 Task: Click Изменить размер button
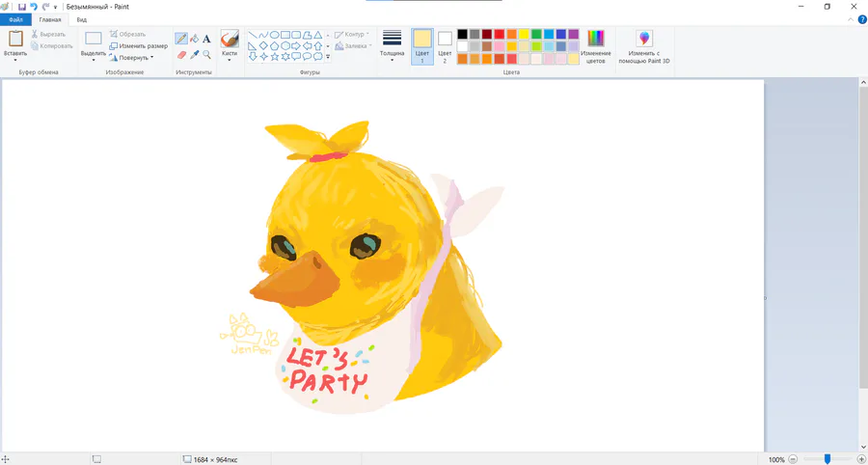click(x=138, y=46)
